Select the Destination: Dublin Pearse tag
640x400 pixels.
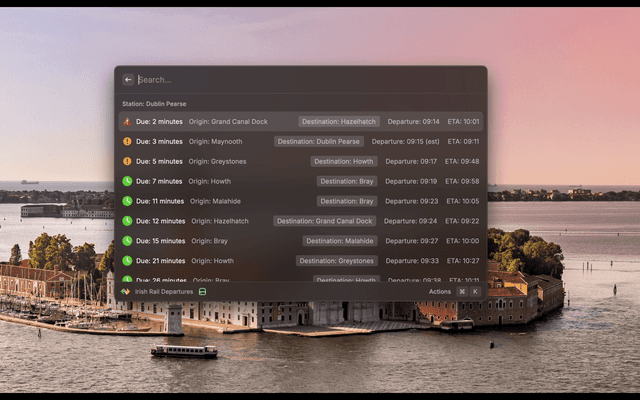[x=319, y=142]
